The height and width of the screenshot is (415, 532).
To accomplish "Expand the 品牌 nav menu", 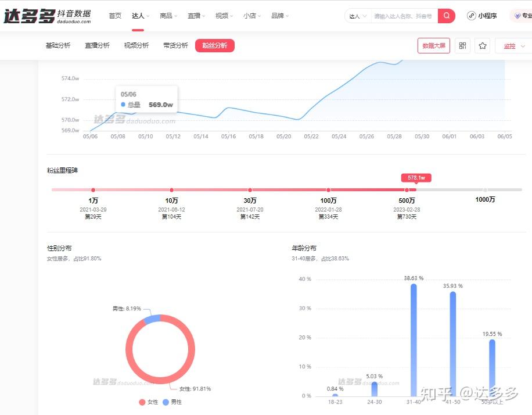I will 280,16.
